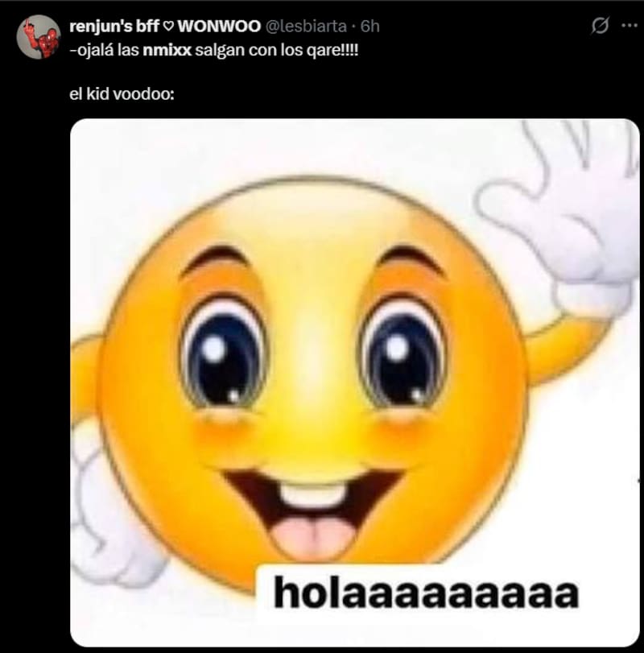Image resolution: width=644 pixels, height=653 pixels.
Task: Click the Grok explain-post icon
Action: point(600,26)
